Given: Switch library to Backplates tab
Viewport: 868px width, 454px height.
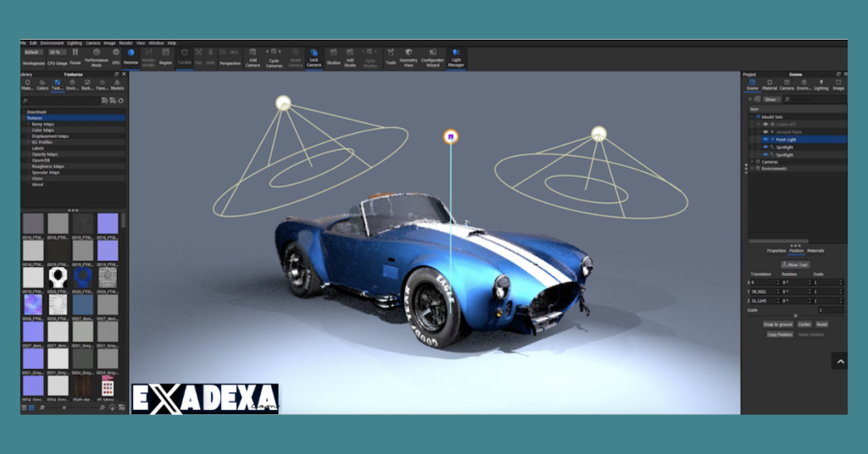Looking at the screenshot, I should (87, 85).
